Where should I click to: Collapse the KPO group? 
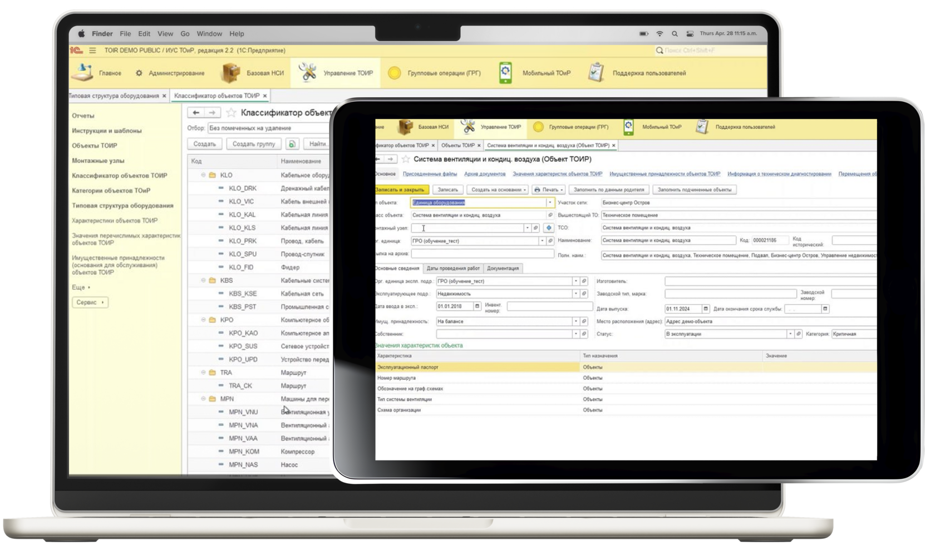point(203,320)
